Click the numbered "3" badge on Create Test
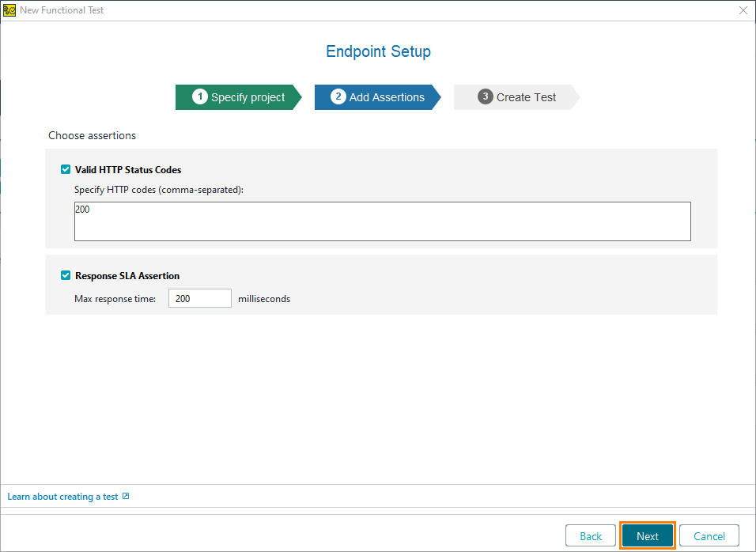The image size is (756, 552). tap(485, 96)
